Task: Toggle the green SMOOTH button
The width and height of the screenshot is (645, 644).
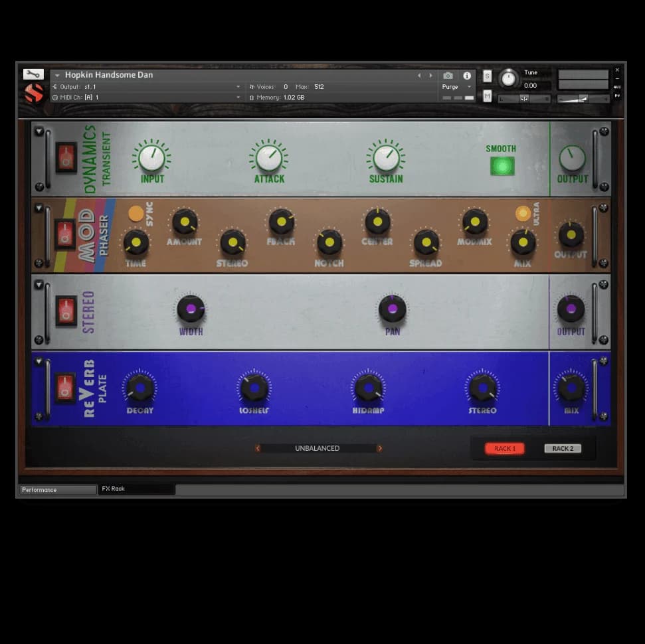Action: [x=502, y=166]
